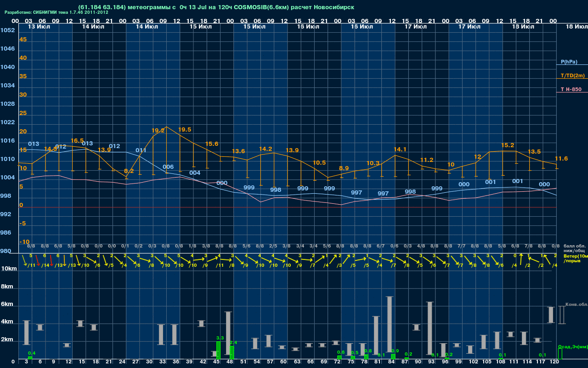This screenshot has height=368, width=588.
Task: Click the 006 pressure label
Action: 168,167
